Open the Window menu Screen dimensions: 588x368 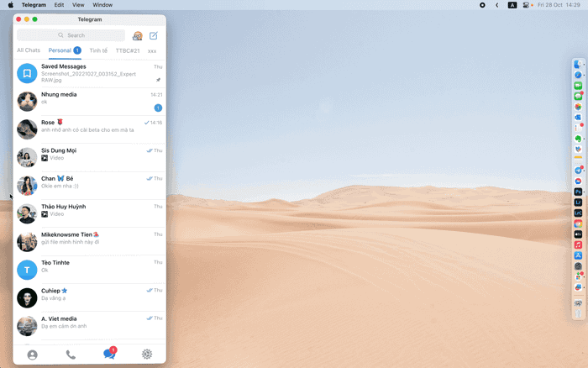pyautogui.click(x=102, y=5)
